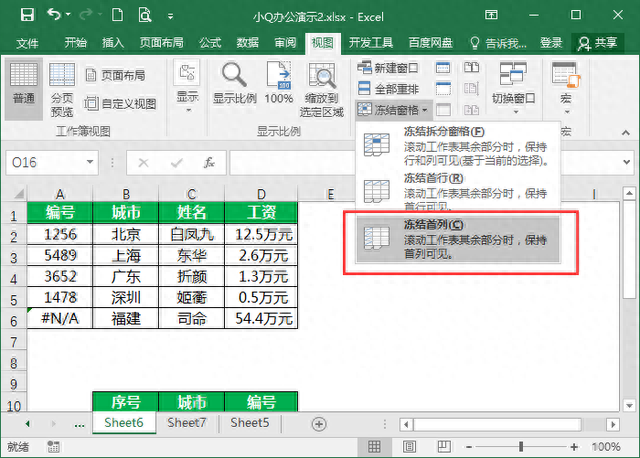The image size is (640, 458).
Task: Click the macro recording status bar icon
Action: click(x=53, y=447)
